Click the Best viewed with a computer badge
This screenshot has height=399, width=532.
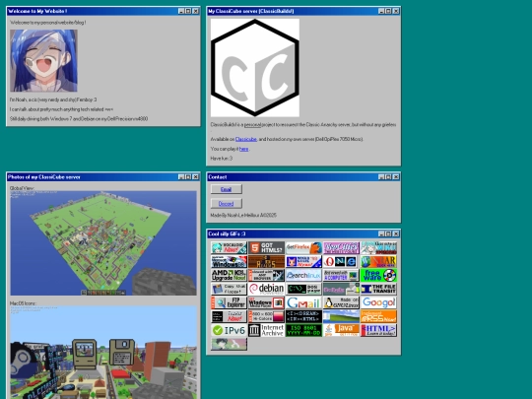tap(341, 275)
